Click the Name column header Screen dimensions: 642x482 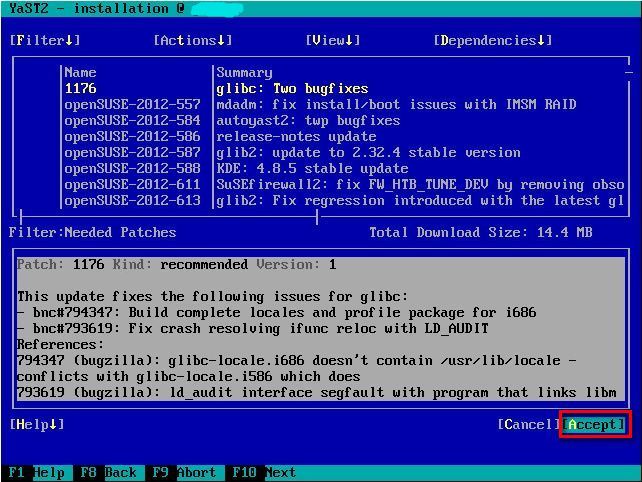coord(80,72)
